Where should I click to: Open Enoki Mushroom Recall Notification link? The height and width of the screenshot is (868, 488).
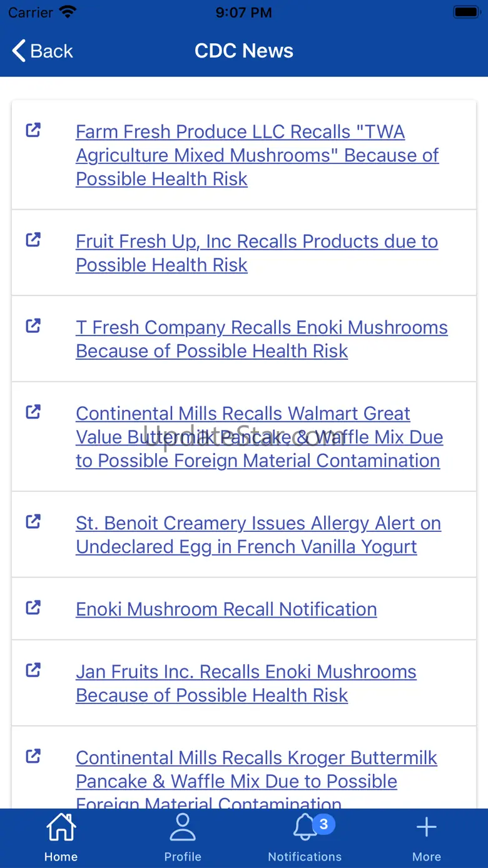pos(226,609)
